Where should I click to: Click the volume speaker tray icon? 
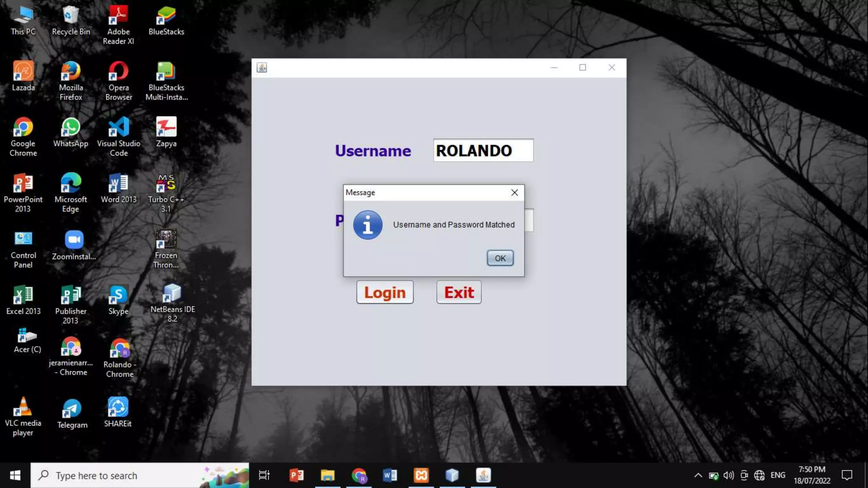coord(729,475)
